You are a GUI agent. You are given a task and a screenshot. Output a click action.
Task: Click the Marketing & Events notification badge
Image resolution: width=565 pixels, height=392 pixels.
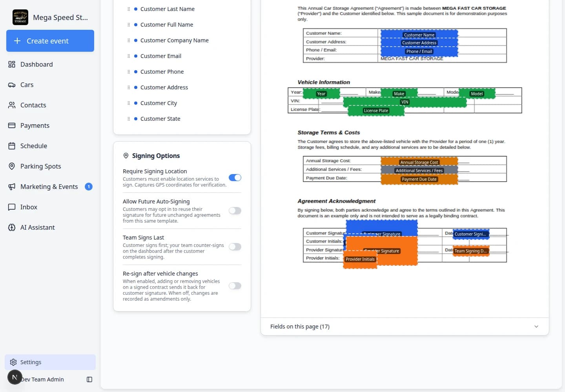(x=89, y=187)
